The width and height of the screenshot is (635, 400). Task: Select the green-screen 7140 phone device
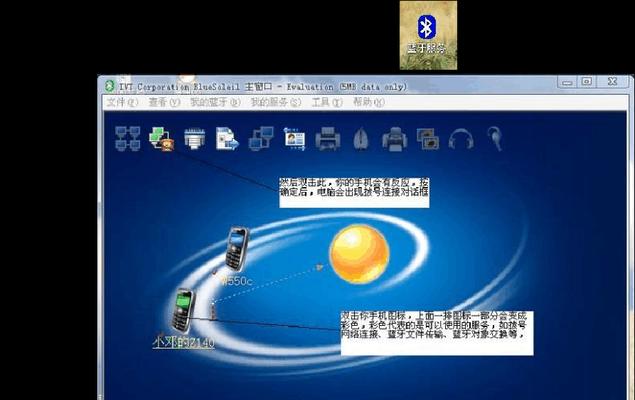[x=183, y=311]
